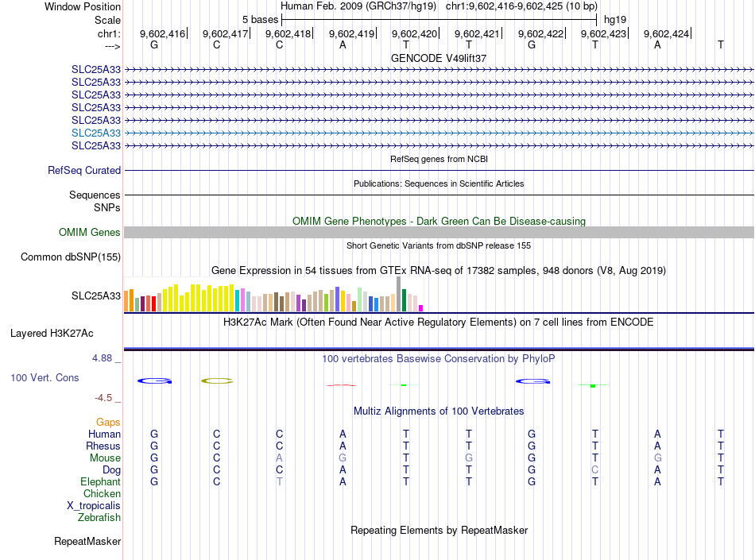Click the blue G conservation logo above 9,602,422 column
The height and width of the screenshot is (560, 755).
click(532, 381)
